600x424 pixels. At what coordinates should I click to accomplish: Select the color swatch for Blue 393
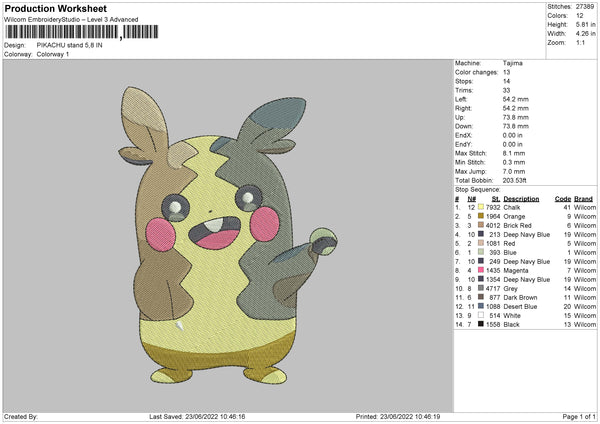click(x=481, y=252)
